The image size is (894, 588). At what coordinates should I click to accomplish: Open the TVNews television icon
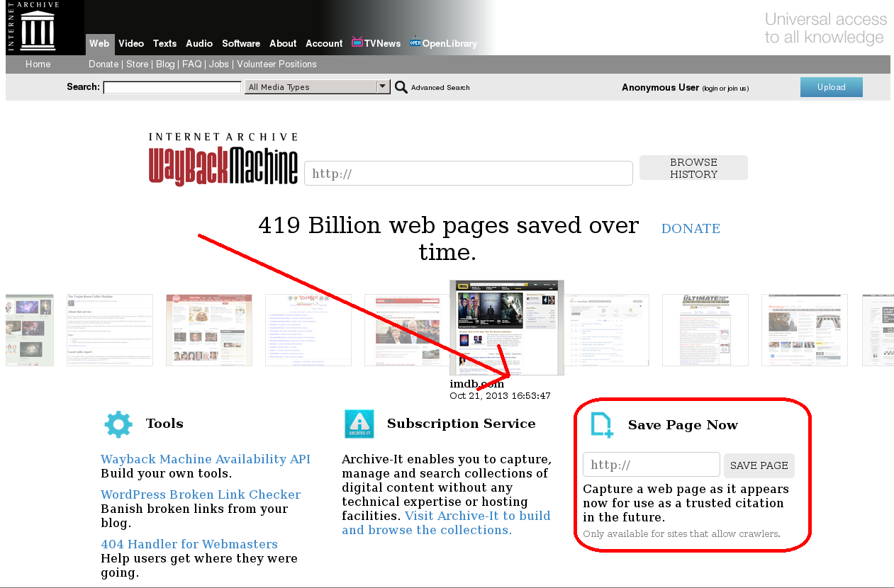click(x=357, y=43)
